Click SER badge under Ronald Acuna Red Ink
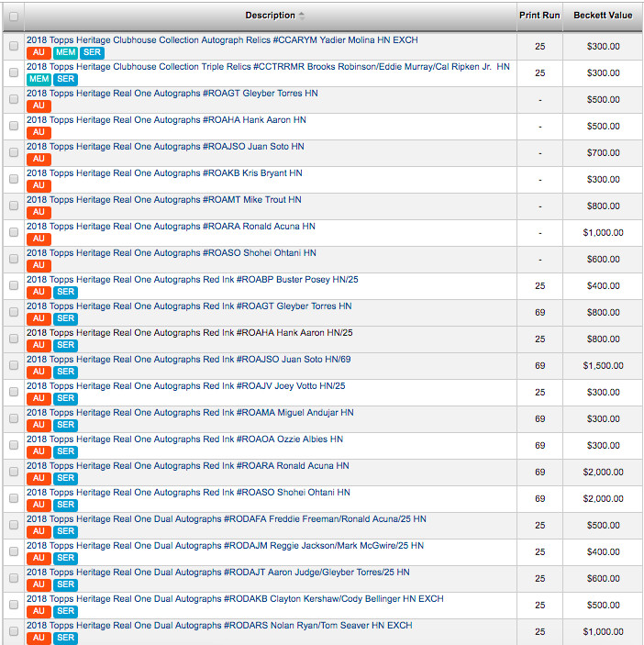This screenshot has width=644, height=645. (x=65, y=478)
